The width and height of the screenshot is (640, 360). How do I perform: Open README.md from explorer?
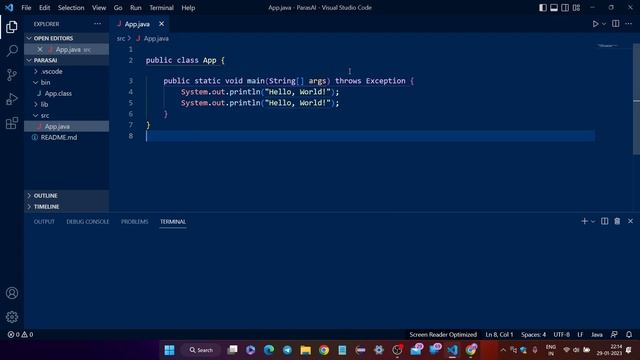point(67,138)
